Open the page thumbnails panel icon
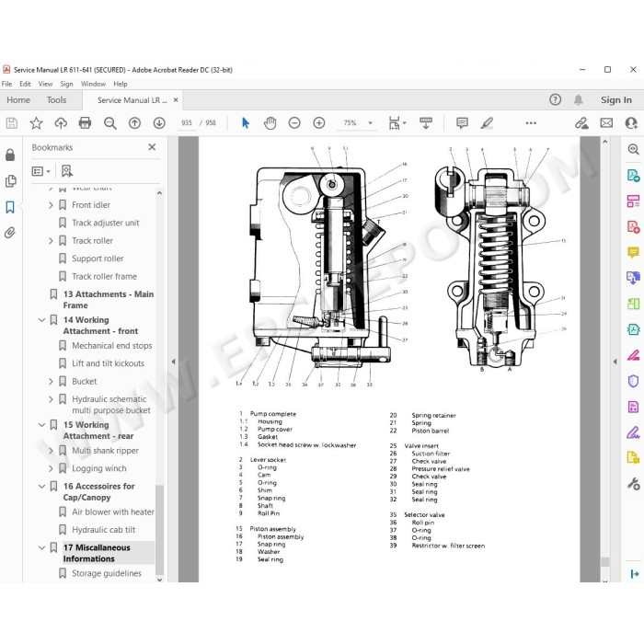This screenshot has width=644, height=644. pos(10,181)
